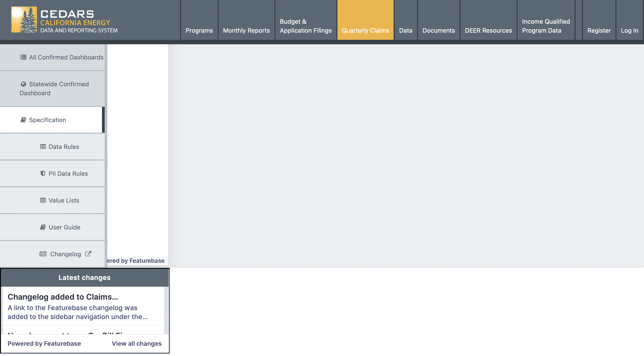Click the Latest changes list scrollbar
Image resolution: width=644 pixels, height=356 pixels.
click(x=166, y=310)
